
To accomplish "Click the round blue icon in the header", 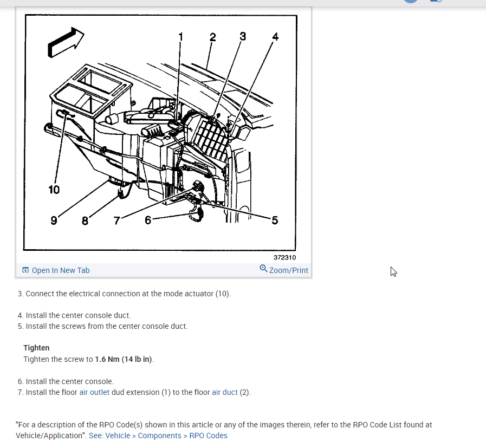I will [x=411, y=1].
